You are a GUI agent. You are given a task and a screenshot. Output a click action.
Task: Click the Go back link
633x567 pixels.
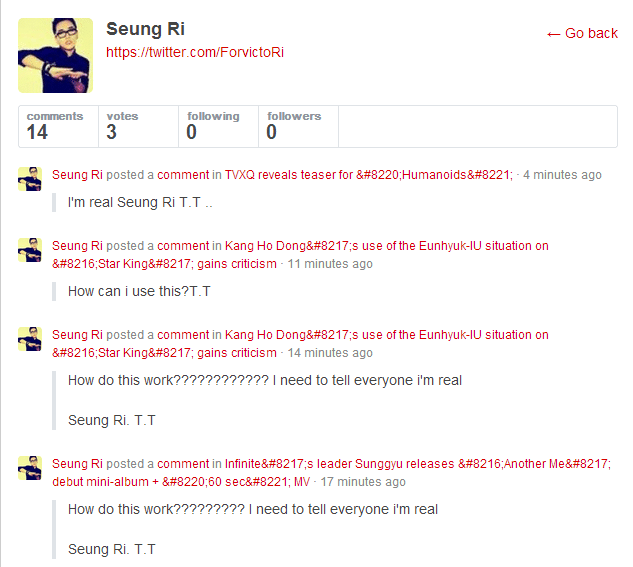[x=582, y=33]
